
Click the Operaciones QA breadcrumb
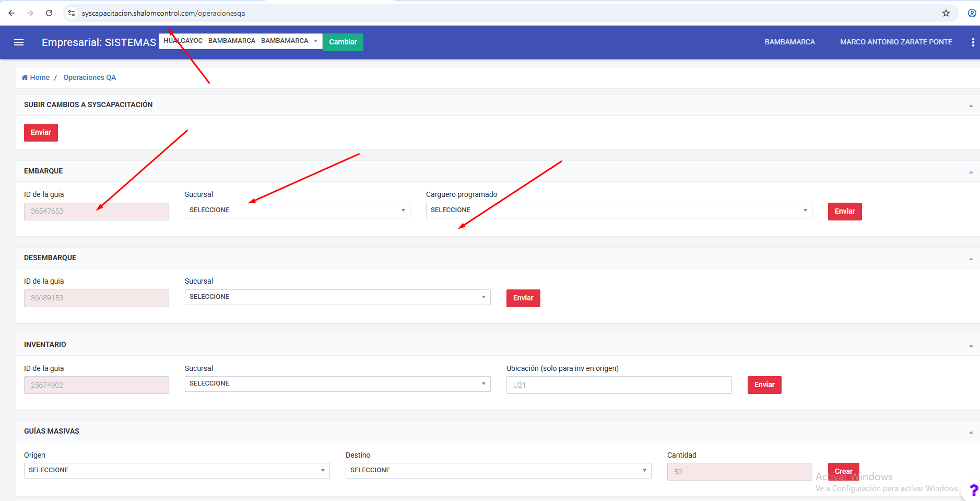click(x=89, y=77)
